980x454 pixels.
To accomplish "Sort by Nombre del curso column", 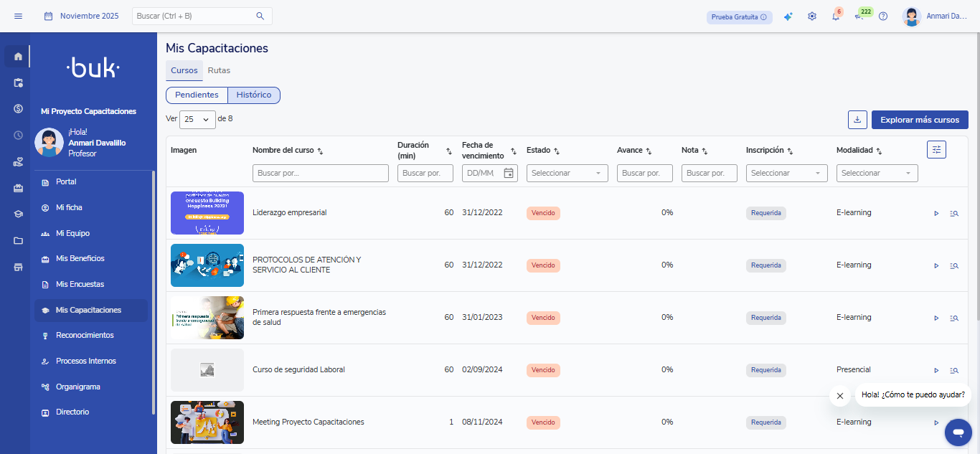I will click(x=321, y=151).
